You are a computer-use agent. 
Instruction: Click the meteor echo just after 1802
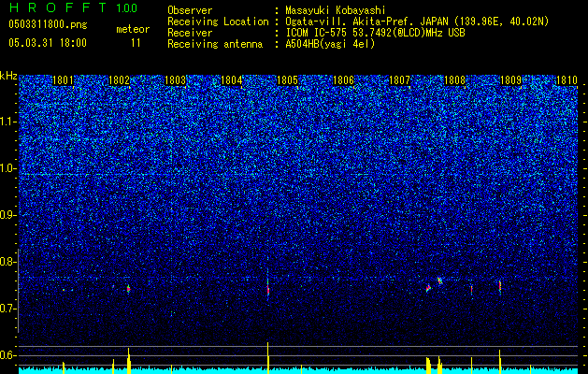pos(129,289)
